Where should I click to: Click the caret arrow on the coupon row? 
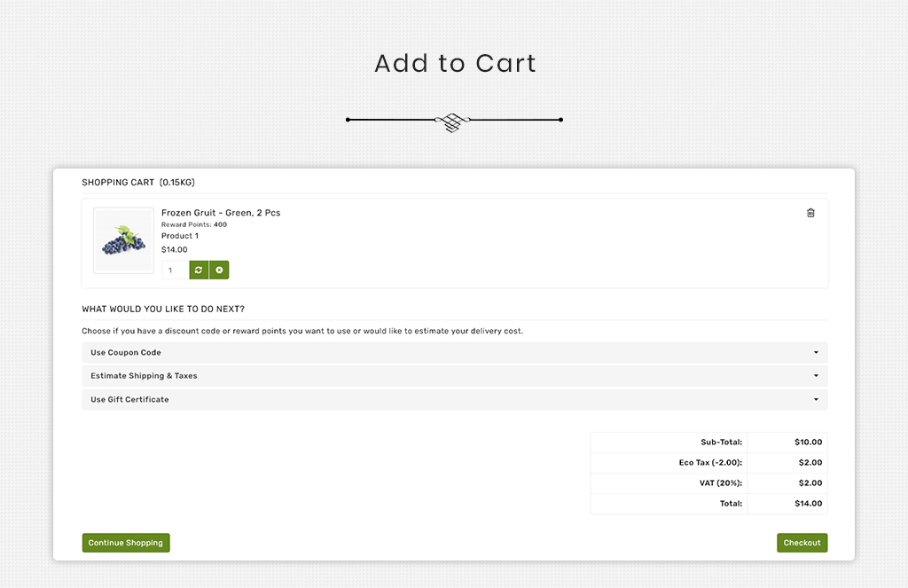816,353
